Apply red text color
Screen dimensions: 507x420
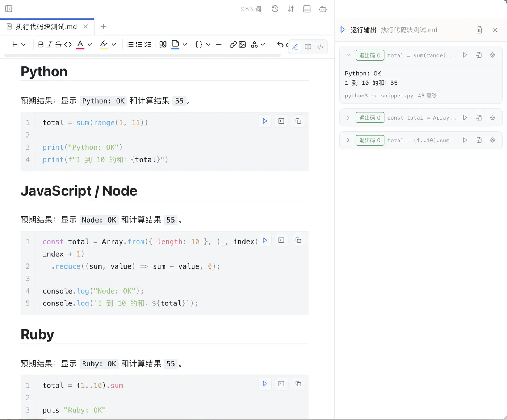[80, 45]
